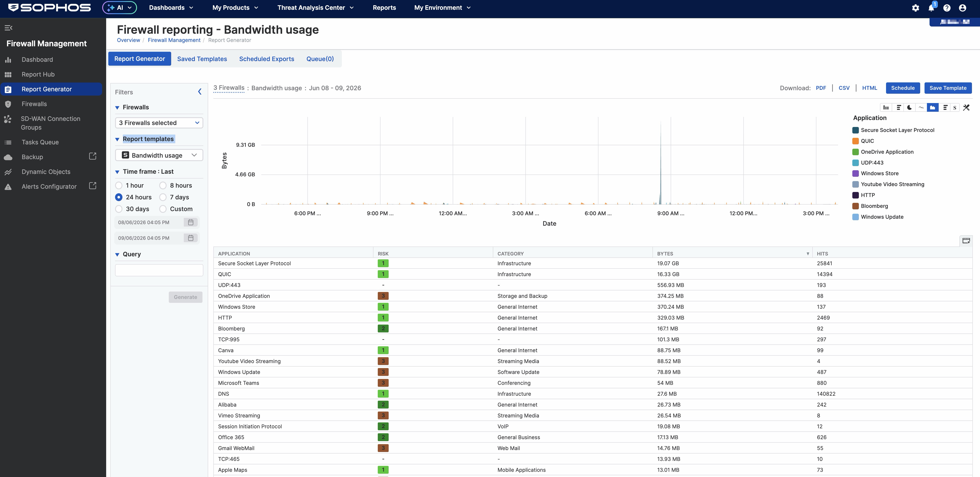Click the Query input field
Image resolution: width=980 pixels, height=477 pixels.
click(x=159, y=270)
